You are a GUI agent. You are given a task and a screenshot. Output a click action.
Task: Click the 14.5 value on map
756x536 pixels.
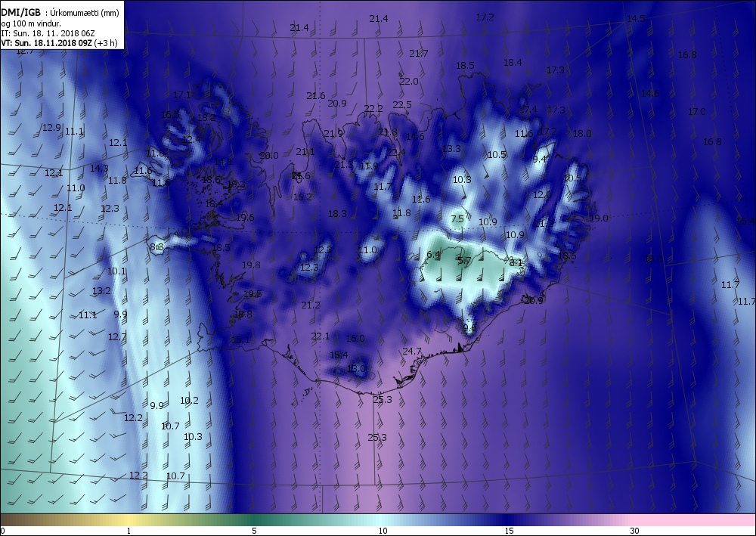coord(636,19)
